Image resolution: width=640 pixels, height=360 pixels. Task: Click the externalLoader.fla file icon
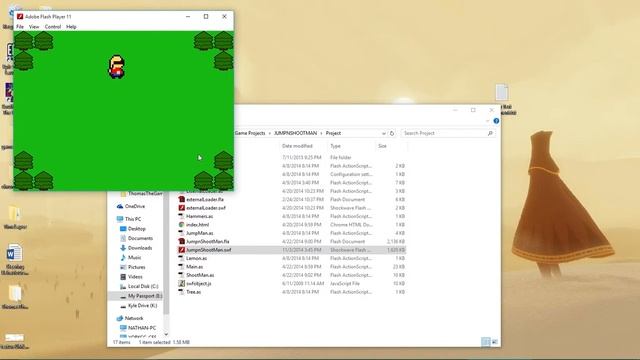(182, 200)
